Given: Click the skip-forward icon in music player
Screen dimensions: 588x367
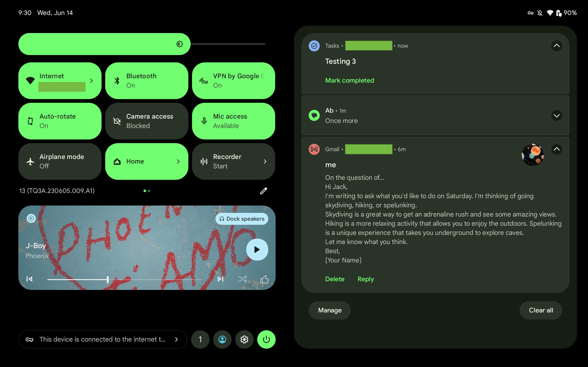Looking at the screenshot, I should [x=220, y=279].
